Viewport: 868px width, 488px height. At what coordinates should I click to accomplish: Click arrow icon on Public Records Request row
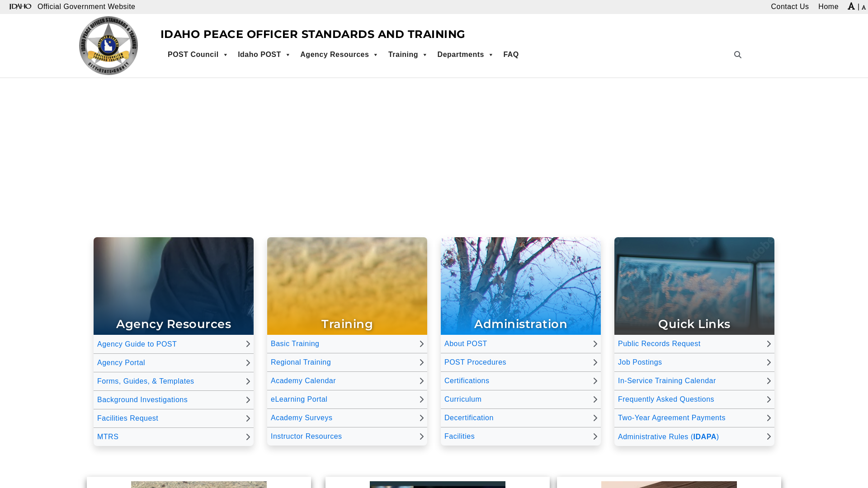[769, 344]
